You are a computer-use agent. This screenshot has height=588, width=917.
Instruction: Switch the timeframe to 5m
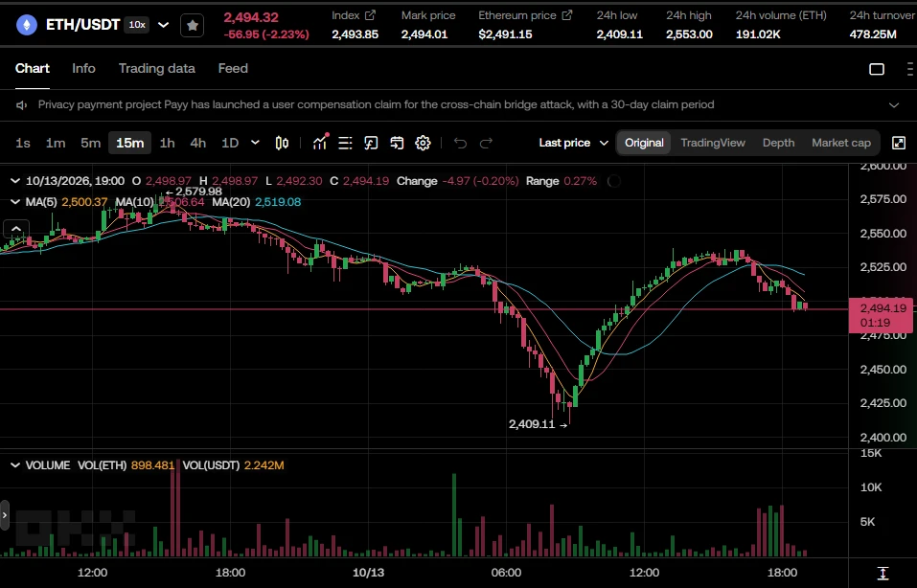point(91,144)
